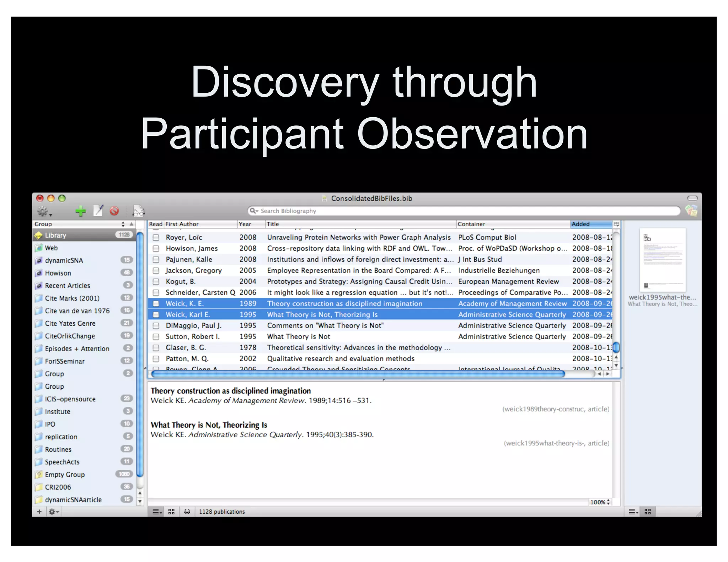Open the table column chooser icon
Viewport: 728px width, 562px height.
pos(616,224)
